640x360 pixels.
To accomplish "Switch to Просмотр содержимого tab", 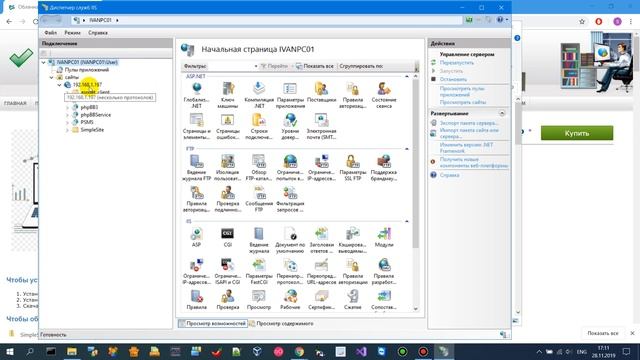I will click(x=281, y=323).
